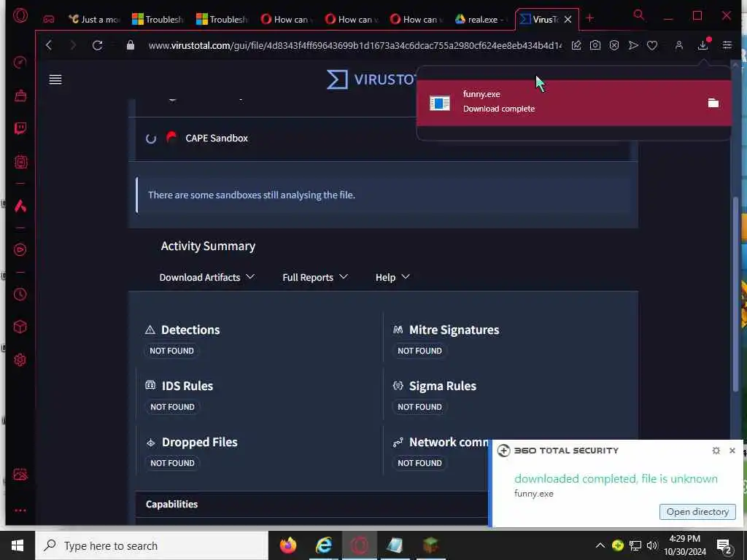Open GX Control speedometer in sidebar

pos(20,63)
